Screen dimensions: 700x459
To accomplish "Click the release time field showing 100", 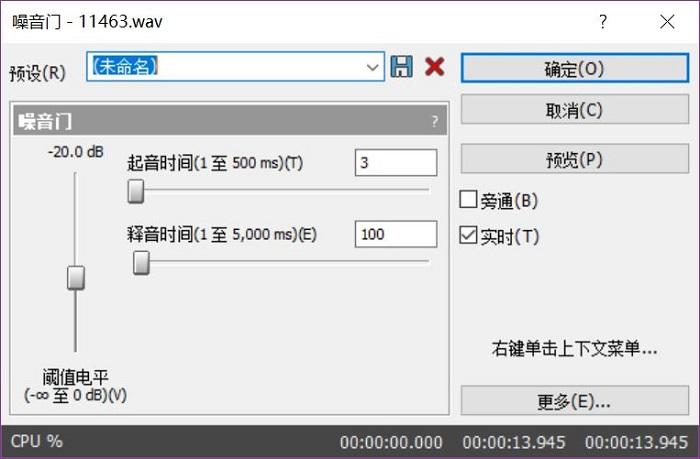I will coord(396,234).
